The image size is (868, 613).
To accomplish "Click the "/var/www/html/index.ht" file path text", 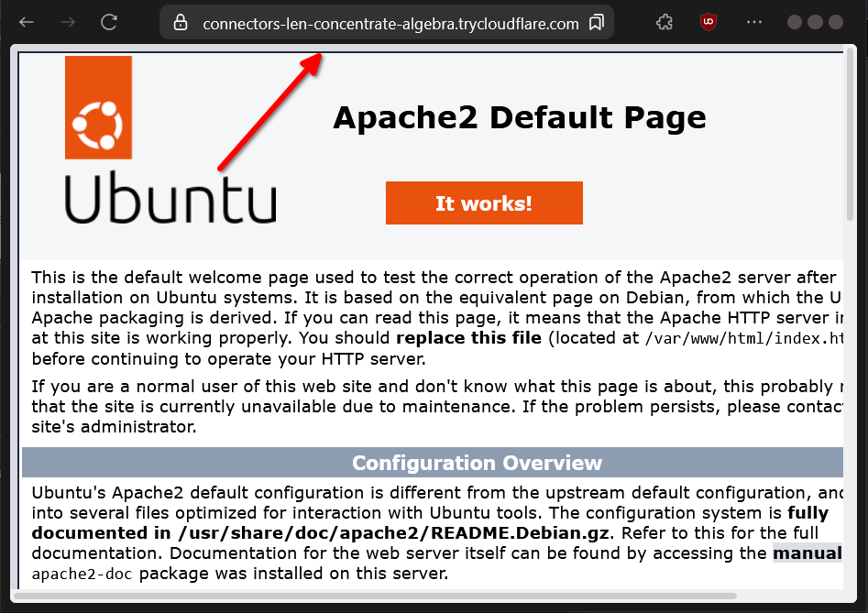I will (x=743, y=338).
